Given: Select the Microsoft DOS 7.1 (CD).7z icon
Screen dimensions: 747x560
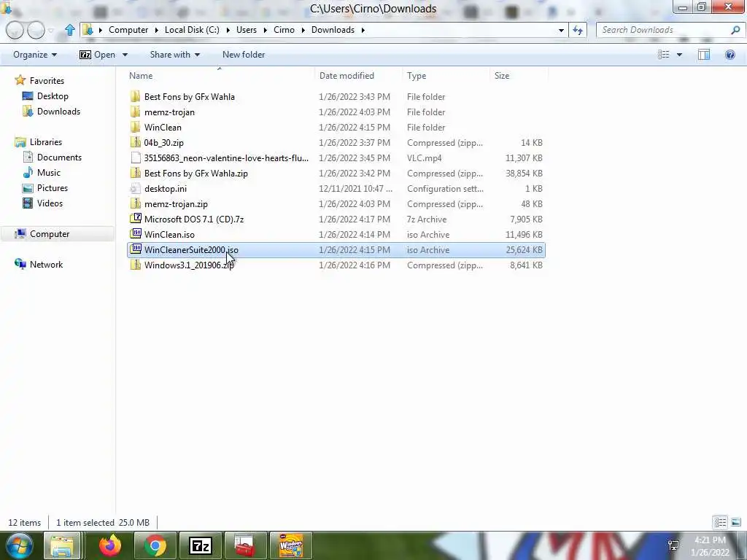Looking at the screenshot, I should tap(135, 219).
